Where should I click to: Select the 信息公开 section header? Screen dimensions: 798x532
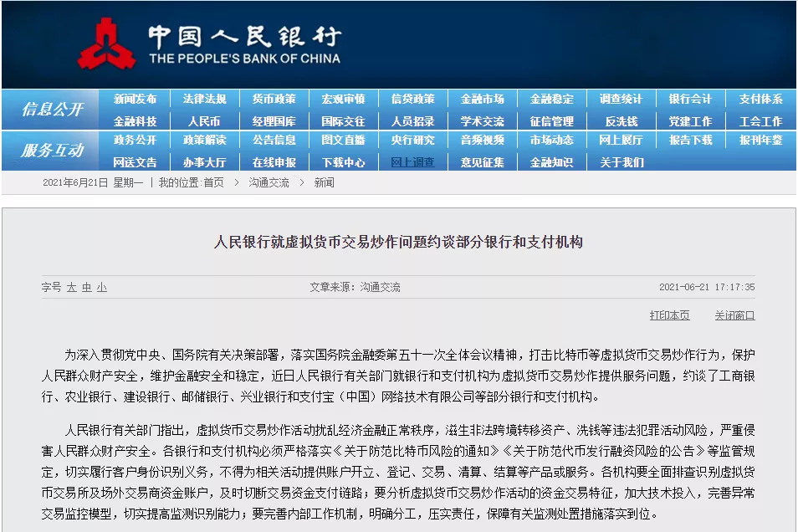pyautogui.click(x=52, y=109)
